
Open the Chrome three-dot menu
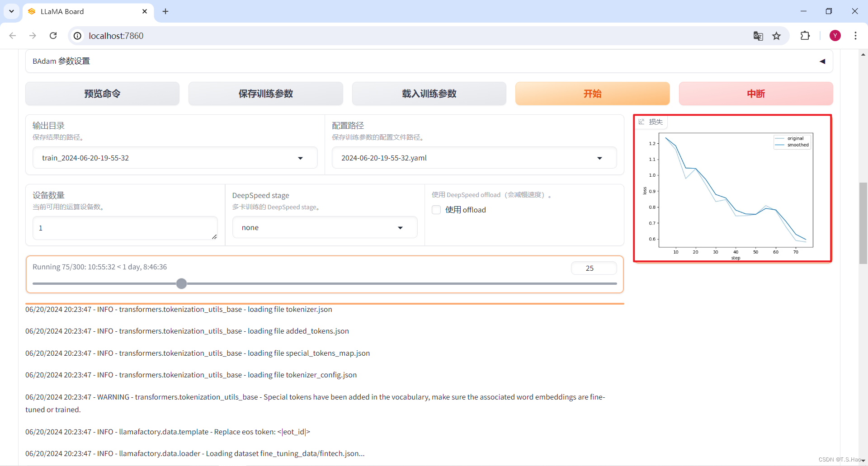coord(855,36)
